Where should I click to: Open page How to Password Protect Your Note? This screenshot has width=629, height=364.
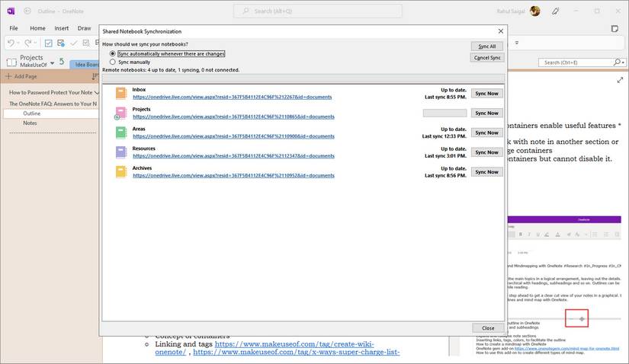coord(51,92)
